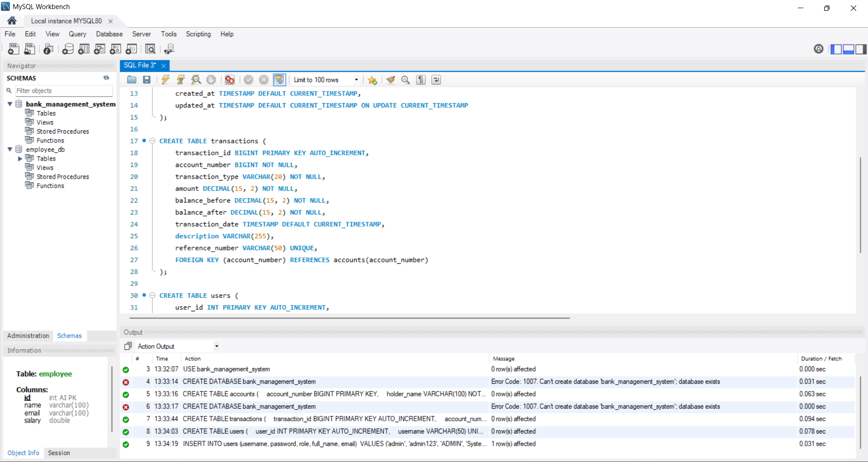Switch to the Session tab
Screen dimensions: 868x462
click(59, 452)
